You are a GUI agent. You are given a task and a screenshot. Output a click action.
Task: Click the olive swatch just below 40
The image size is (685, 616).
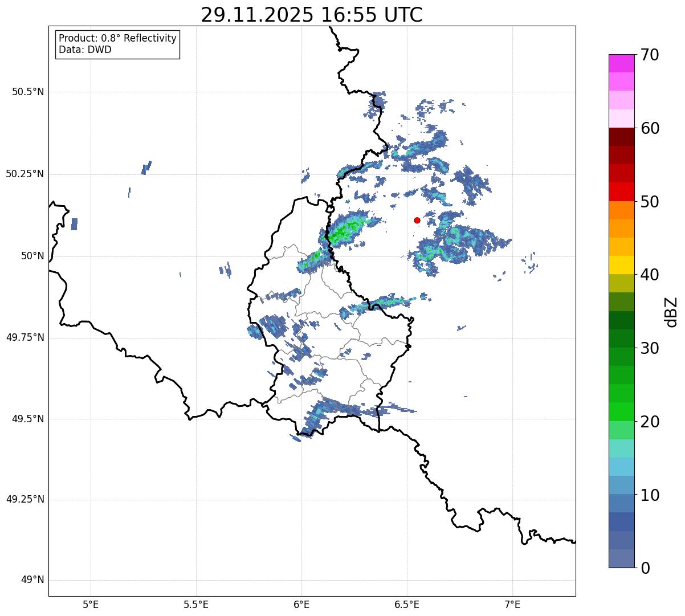(x=621, y=283)
